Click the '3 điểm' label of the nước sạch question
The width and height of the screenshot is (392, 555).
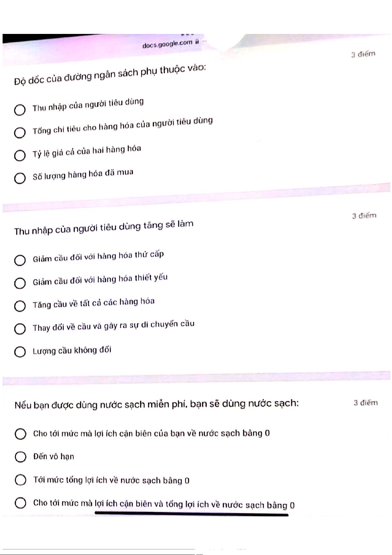[366, 402]
